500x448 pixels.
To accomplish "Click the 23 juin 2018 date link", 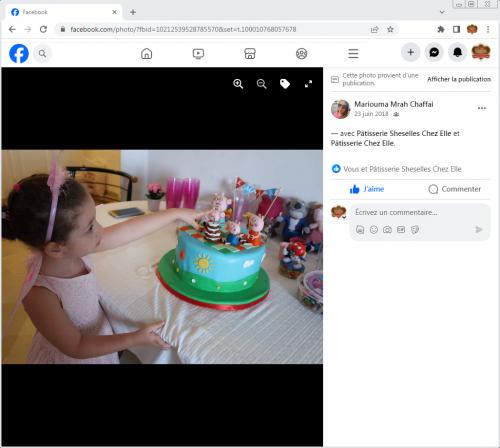I will (x=371, y=114).
